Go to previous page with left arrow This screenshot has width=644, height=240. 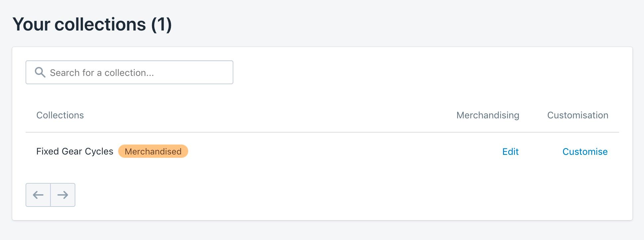click(38, 195)
